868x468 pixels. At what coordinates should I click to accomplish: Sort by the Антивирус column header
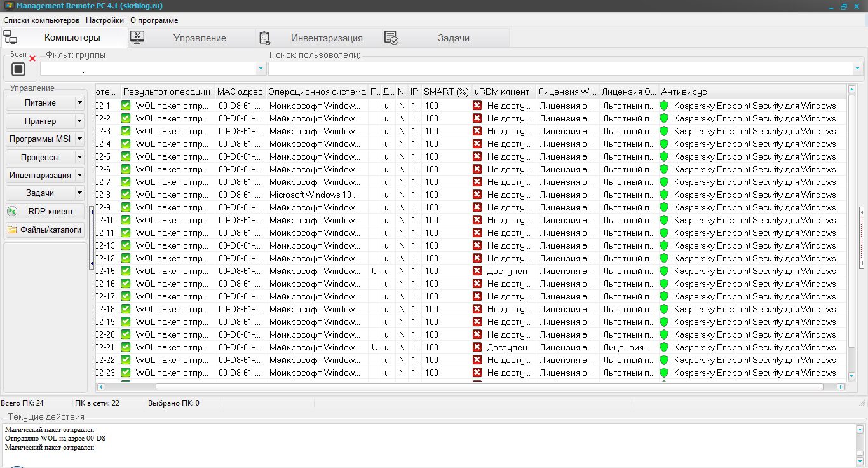[x=753, y=92]
